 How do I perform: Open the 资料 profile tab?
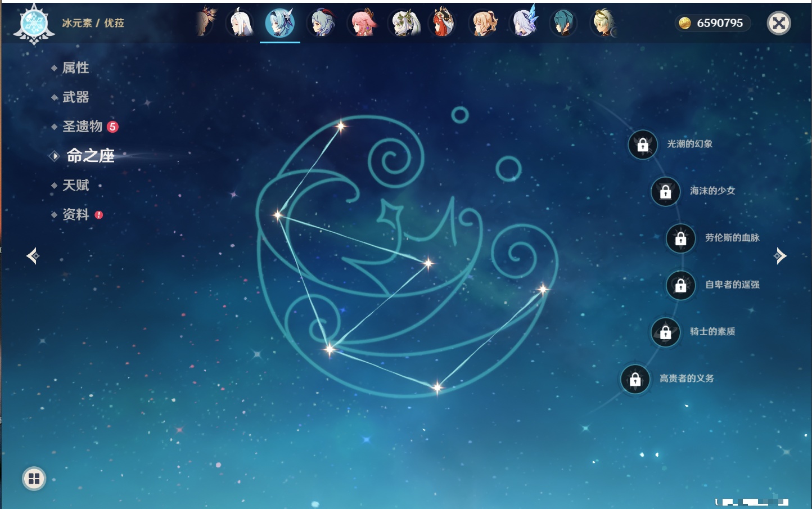(75, 215)
